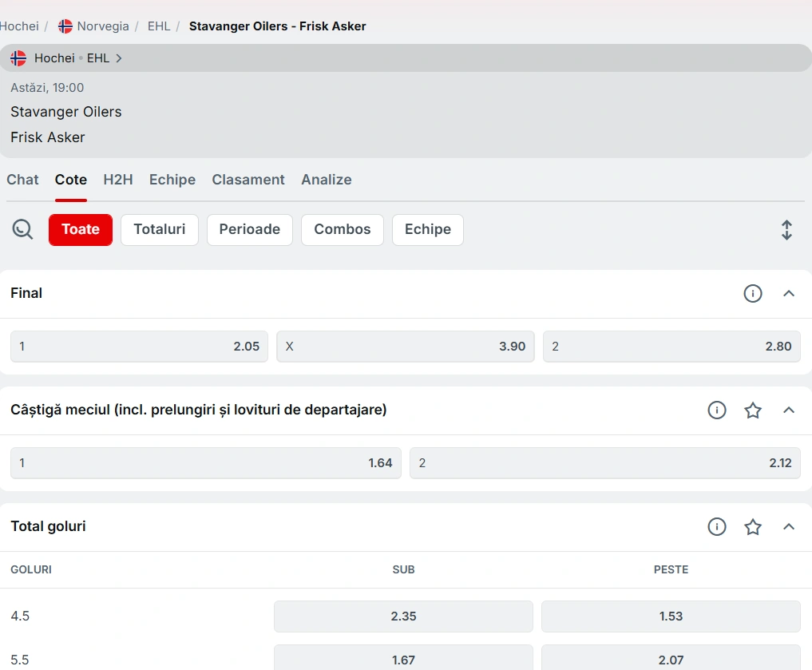Star the Total goluri market

coord(752,527)
